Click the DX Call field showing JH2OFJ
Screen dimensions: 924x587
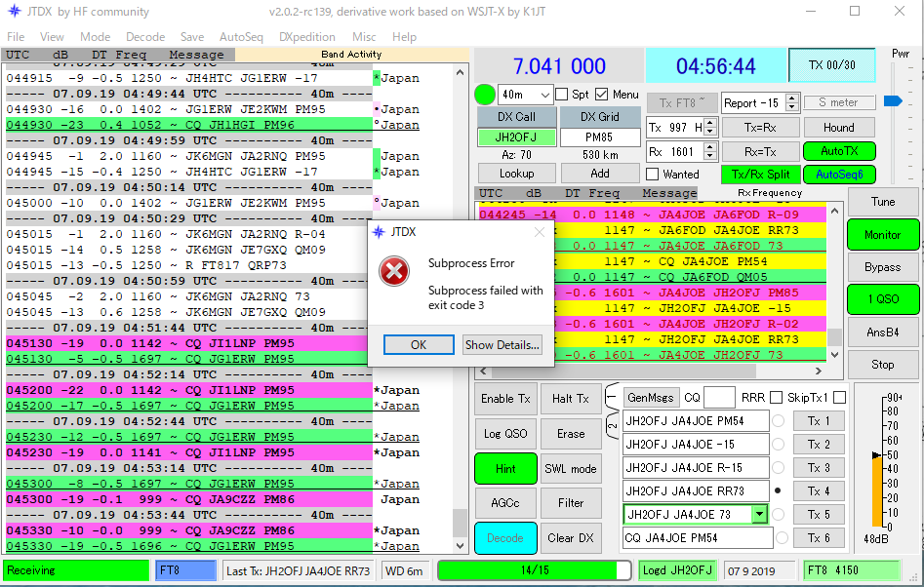click(x=517, y=137)
